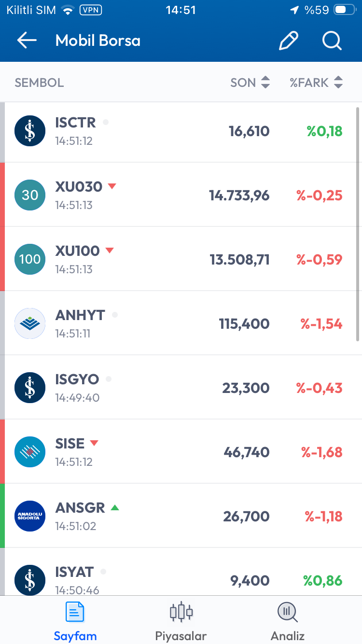Tap the ISYAT %0,86 change value
The width and height of the screenshot is (362, 644).
tap(323, 580)
